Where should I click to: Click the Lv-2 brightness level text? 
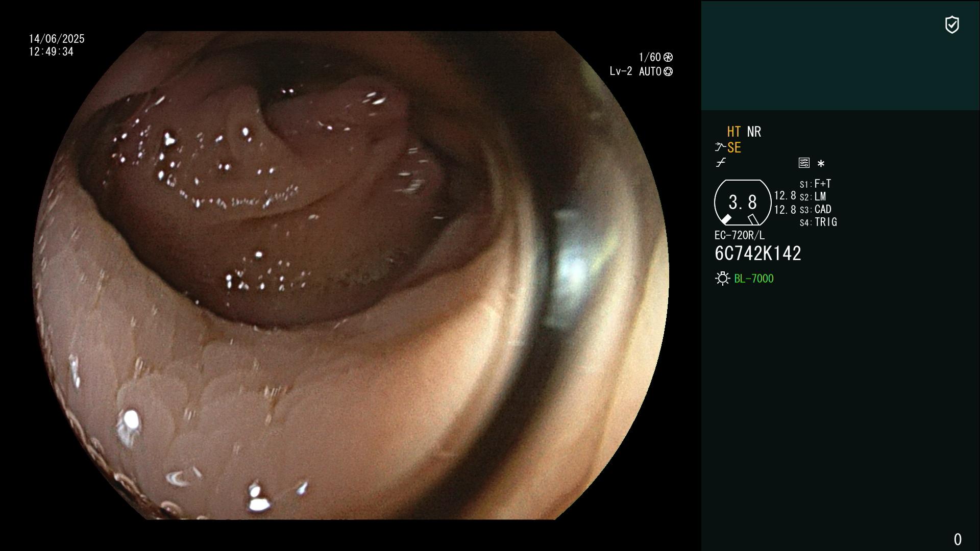(621, 71)
